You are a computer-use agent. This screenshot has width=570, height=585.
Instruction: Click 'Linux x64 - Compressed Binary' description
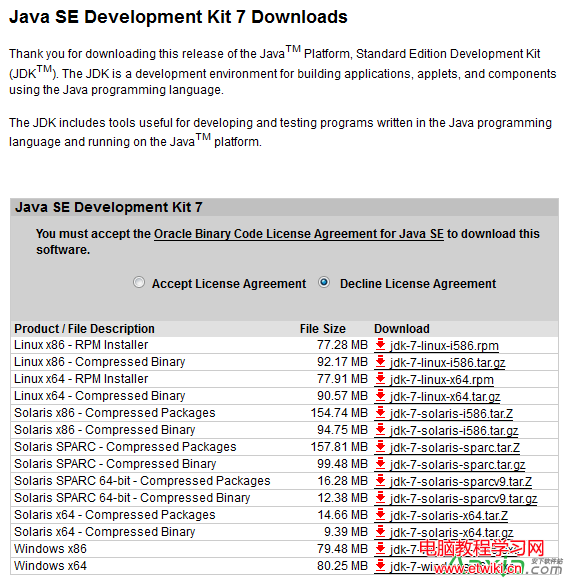tap(100, 396)
